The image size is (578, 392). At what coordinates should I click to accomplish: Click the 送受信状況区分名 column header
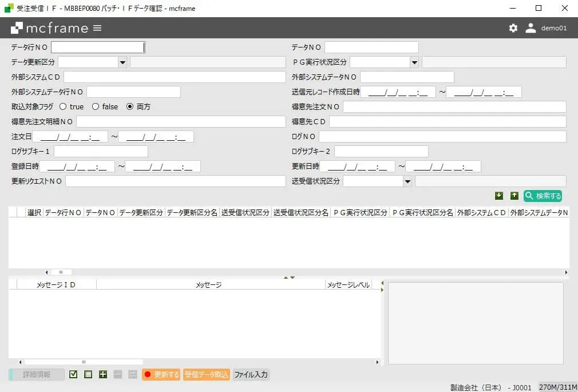click(301, 212)
